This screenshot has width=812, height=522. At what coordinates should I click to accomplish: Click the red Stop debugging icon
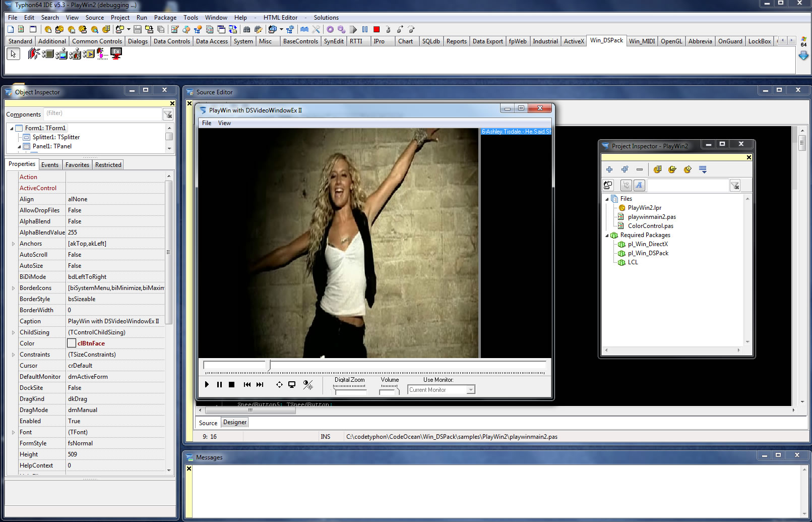click(x=377, y=29)
